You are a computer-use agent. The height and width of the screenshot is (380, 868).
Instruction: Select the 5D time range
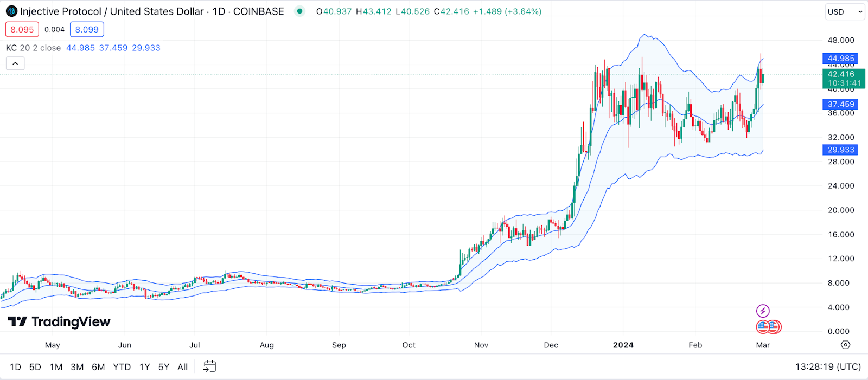tap(35, 367)
